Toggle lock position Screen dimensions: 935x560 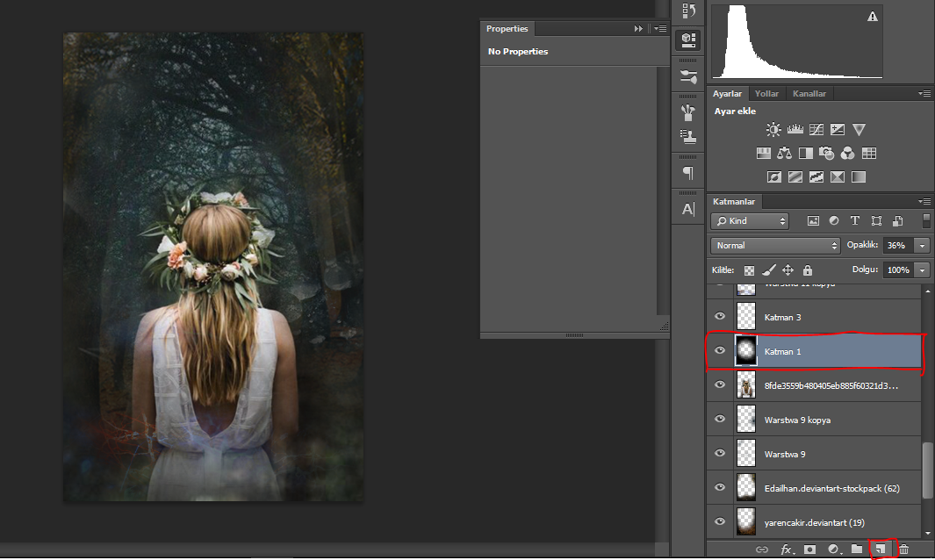pyautogui.click(x=788, y=270)
